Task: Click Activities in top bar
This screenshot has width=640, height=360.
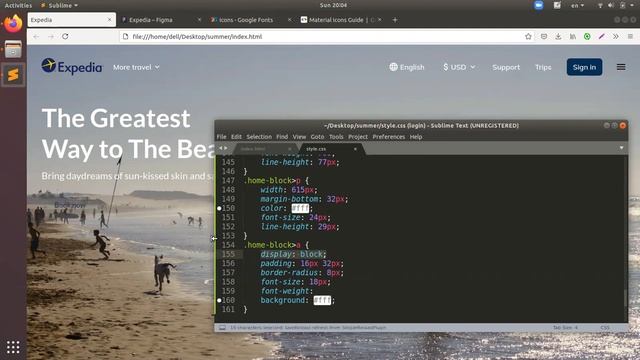Action: pyautogui.click(x=18, y=5)
